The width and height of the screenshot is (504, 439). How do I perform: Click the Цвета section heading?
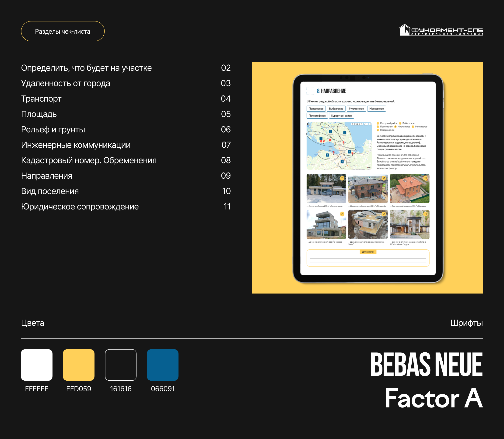click(x=33, y=323)
